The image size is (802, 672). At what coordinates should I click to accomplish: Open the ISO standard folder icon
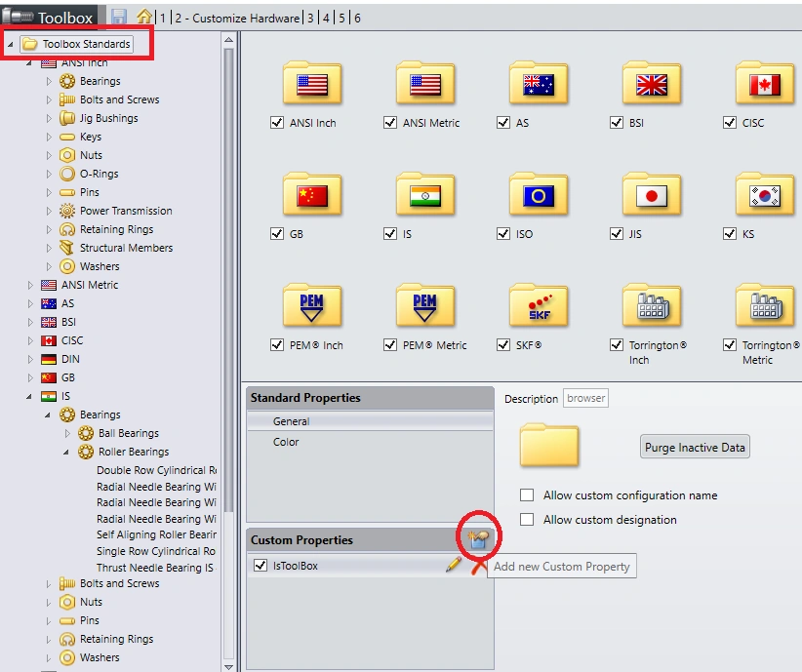(538, 194)
